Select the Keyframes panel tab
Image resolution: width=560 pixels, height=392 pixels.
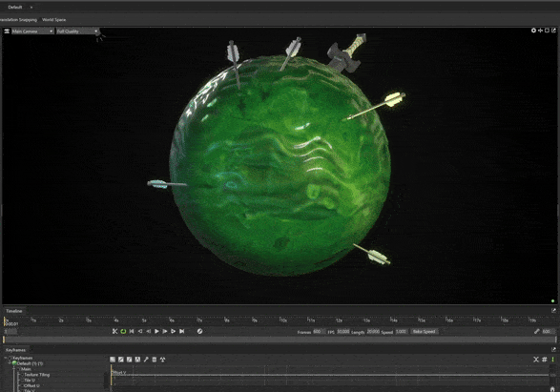click(15, 350)
